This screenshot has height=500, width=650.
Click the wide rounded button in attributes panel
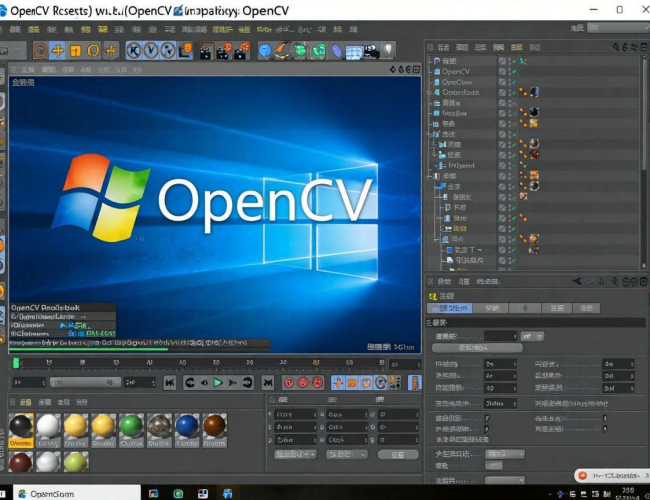[477, 347]
